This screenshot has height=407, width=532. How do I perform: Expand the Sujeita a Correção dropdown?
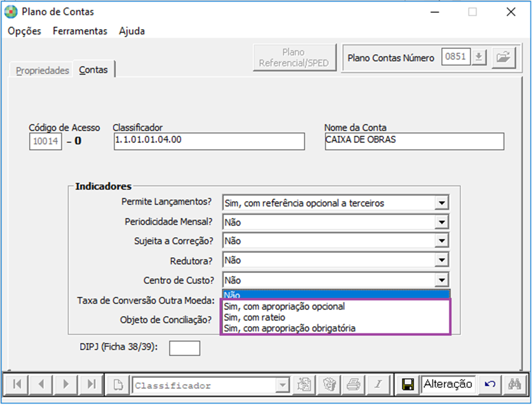pos(441,241)
